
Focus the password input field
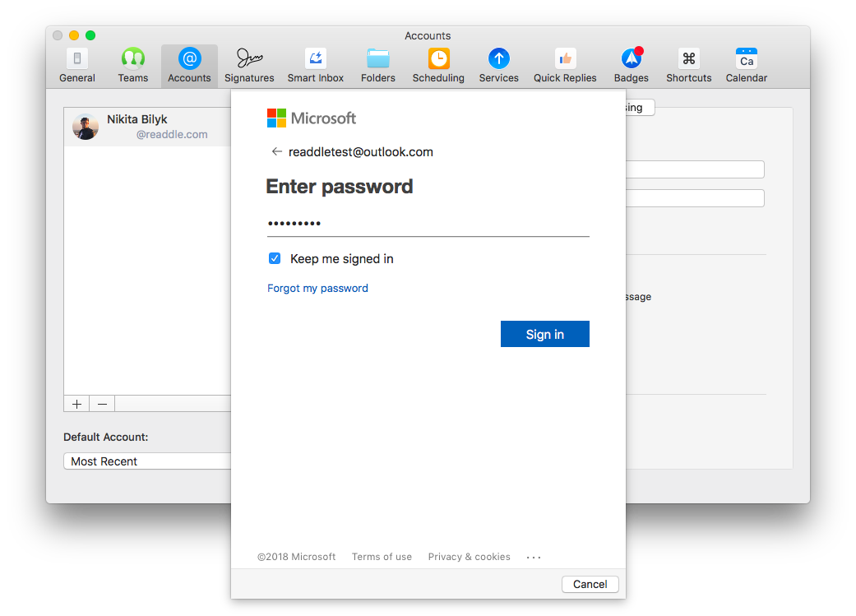pos(428,223)
